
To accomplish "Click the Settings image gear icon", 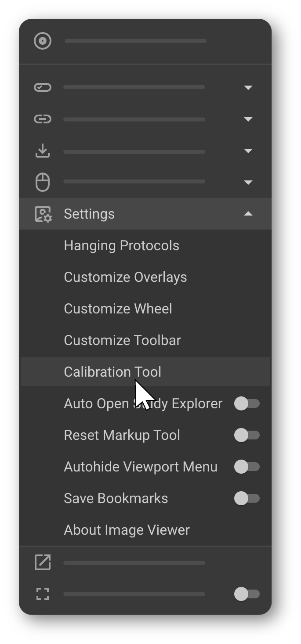I will 43,214.
